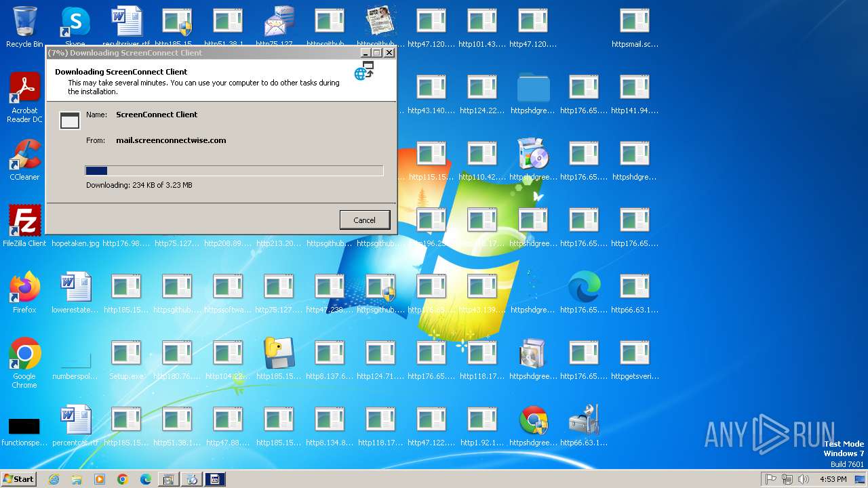Image resolution: width=868 pixels, height=488 pixels.
Task: Switch to the ScreenConnect download taskbar item
Action: (x=215, y=479)
